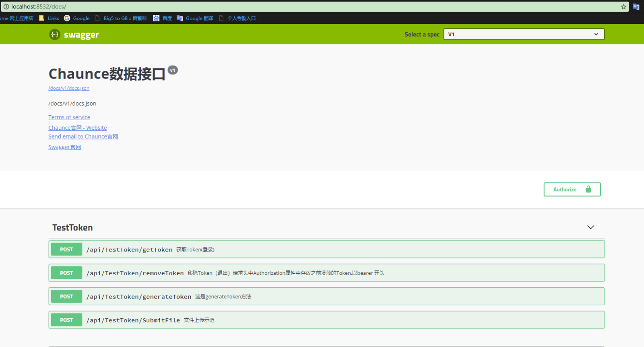Open the Google Translate bookmark
This screenshot has width=644, height=347.
pyautogui.click(x=195, y=18)
